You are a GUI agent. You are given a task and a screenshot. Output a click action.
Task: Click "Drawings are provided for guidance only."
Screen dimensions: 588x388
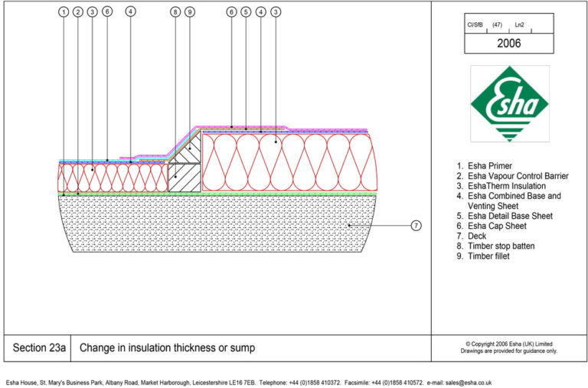(x=509, y=351)
